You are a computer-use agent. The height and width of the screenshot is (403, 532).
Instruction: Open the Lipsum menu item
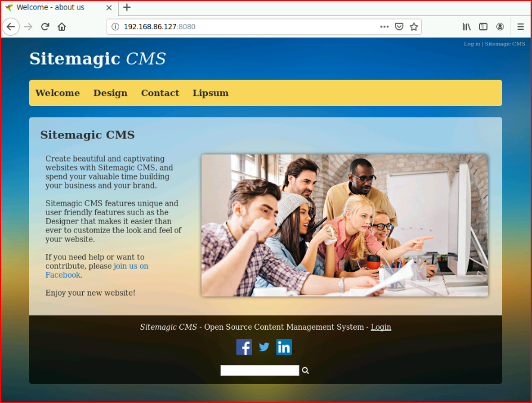pos(211,93)
